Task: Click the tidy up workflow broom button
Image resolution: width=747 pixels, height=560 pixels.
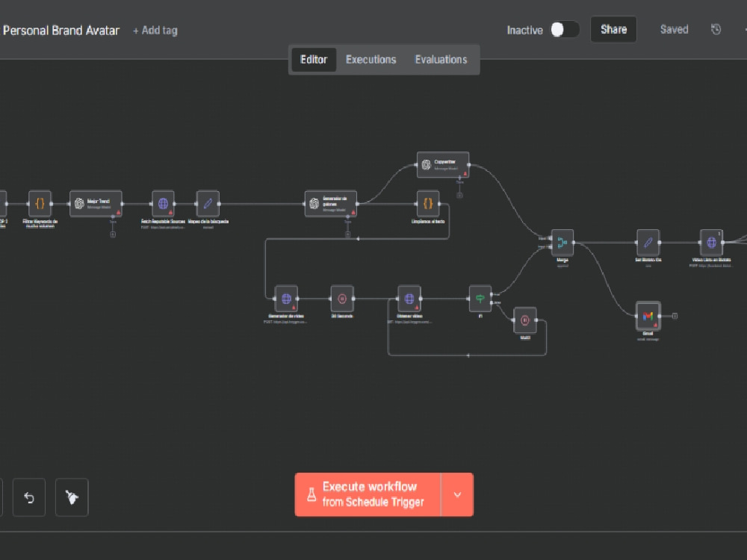Action: coord(72,497)
